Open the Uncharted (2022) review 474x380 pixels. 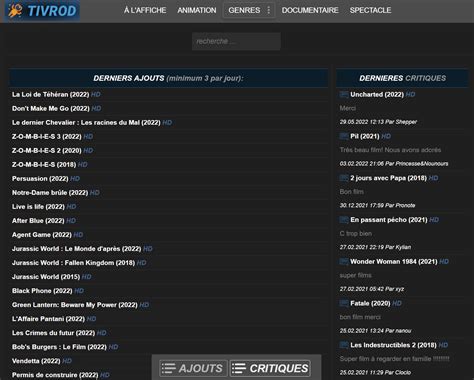pyautogui.click(x=377, y=94)
